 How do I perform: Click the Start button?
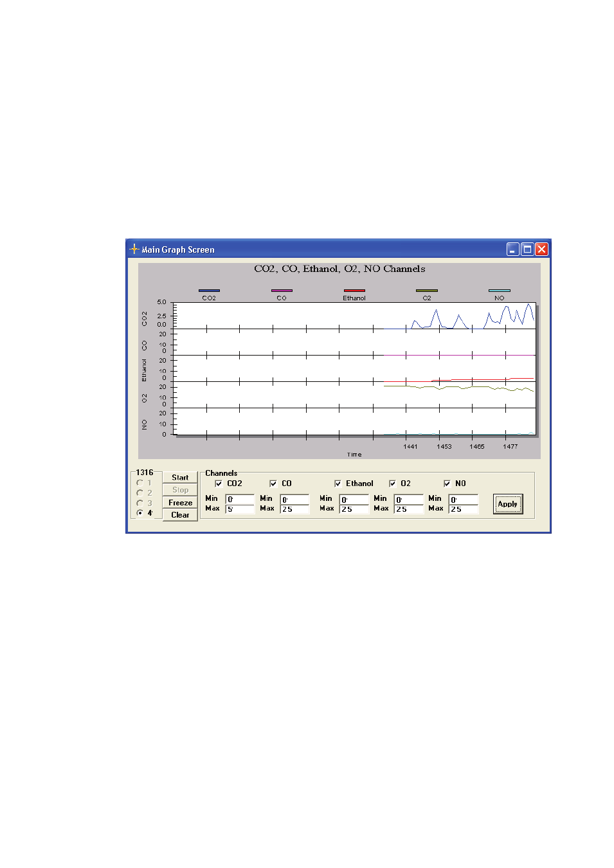(180, 478)
